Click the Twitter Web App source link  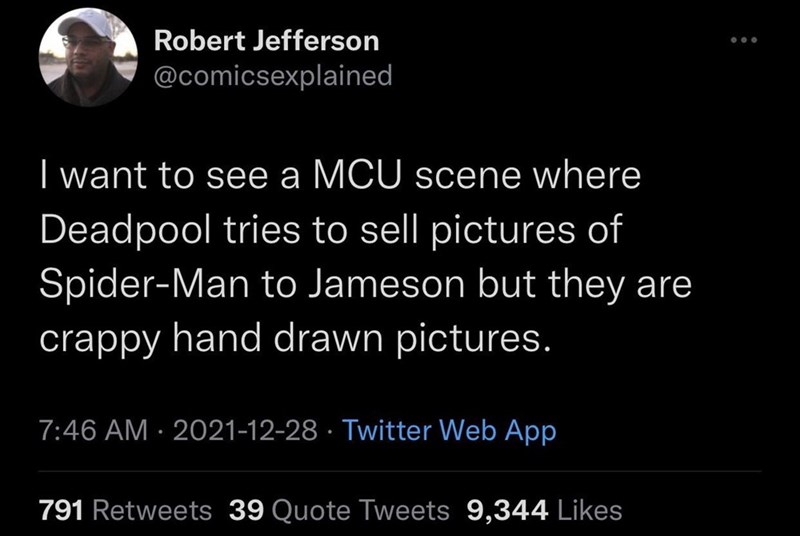coord(449,431)
